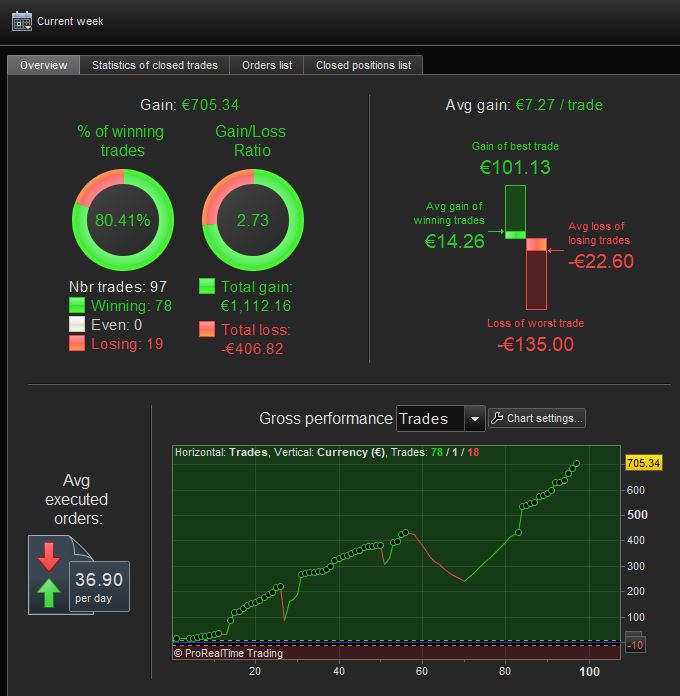Click the Total loss -€406.82 value
Screen dimensions: 680x696
[x=252, y=349]
